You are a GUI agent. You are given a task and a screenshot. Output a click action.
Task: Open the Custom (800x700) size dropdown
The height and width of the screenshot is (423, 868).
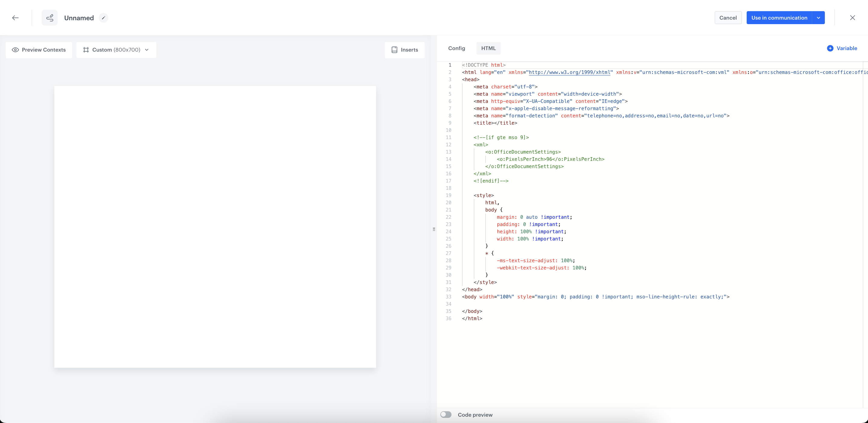[147, 49]
